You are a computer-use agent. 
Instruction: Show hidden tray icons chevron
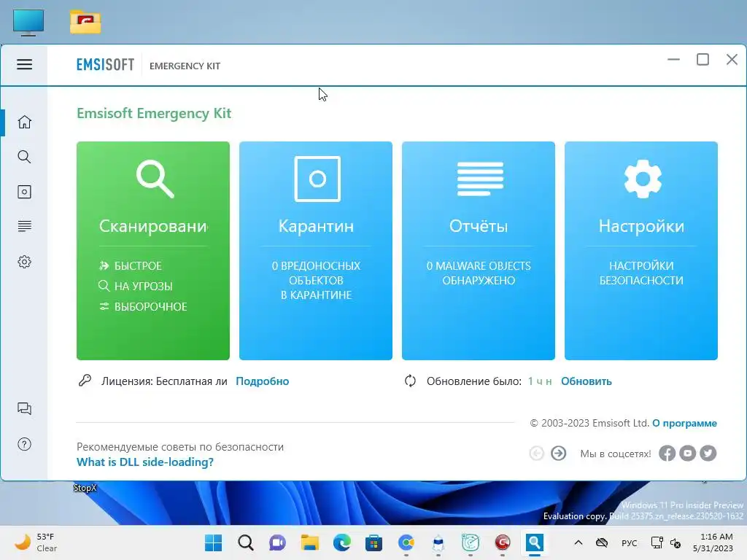578,542
